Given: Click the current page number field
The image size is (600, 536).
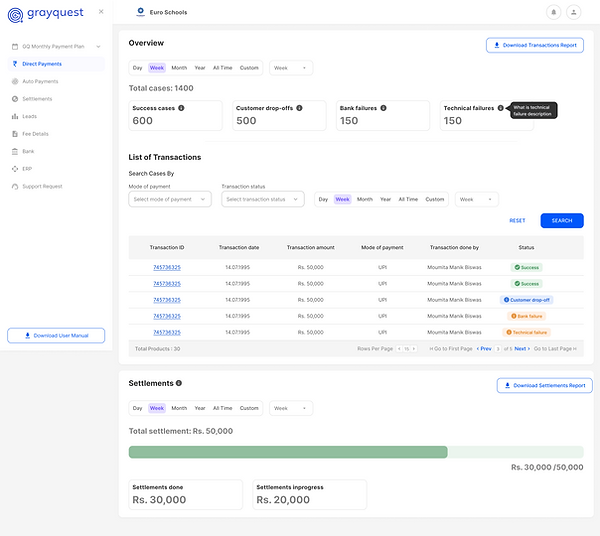Looking at the screenshot, I should [498, 349].
